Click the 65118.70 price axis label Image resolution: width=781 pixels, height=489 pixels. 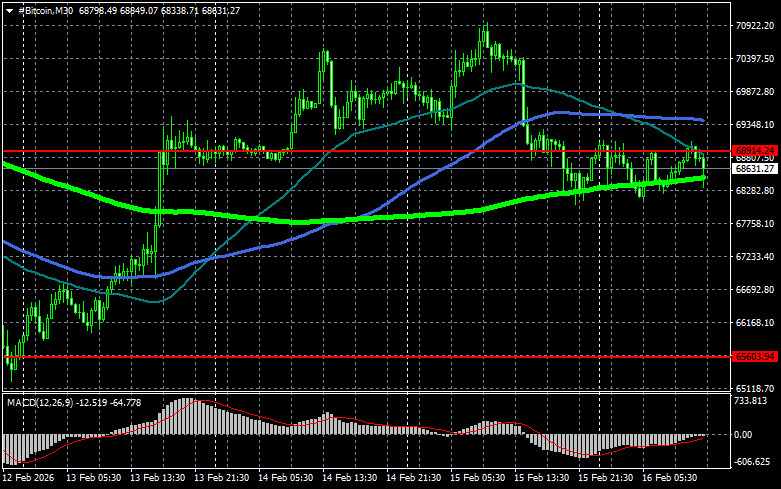[755, 388]
